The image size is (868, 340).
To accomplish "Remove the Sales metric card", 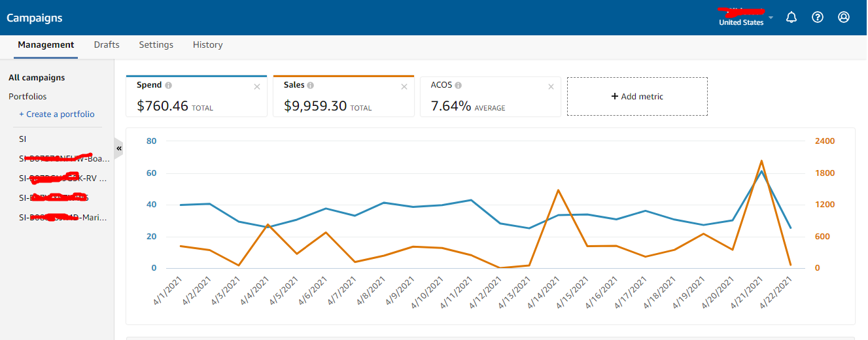I will click(404, 86).
